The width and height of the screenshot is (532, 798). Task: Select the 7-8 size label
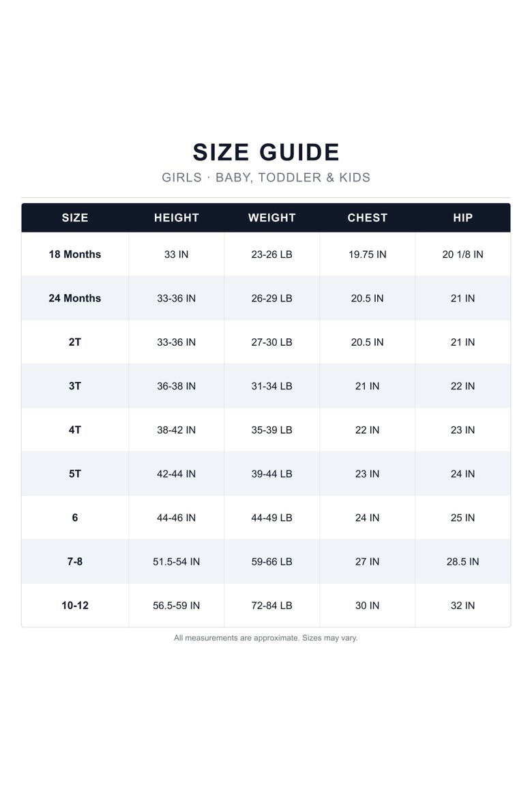pyautogui.click(x=75, y=561)
